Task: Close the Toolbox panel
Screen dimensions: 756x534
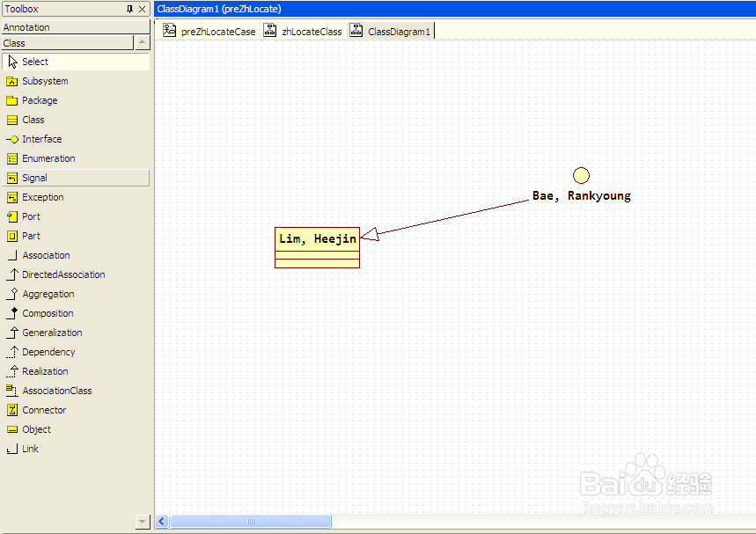Action: (142, 9)
